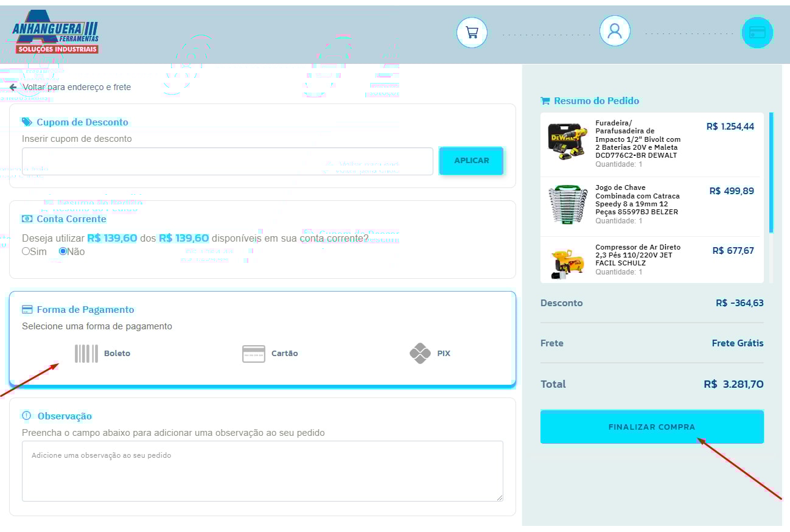Select the Boleto barcode icon

(86, 354)
